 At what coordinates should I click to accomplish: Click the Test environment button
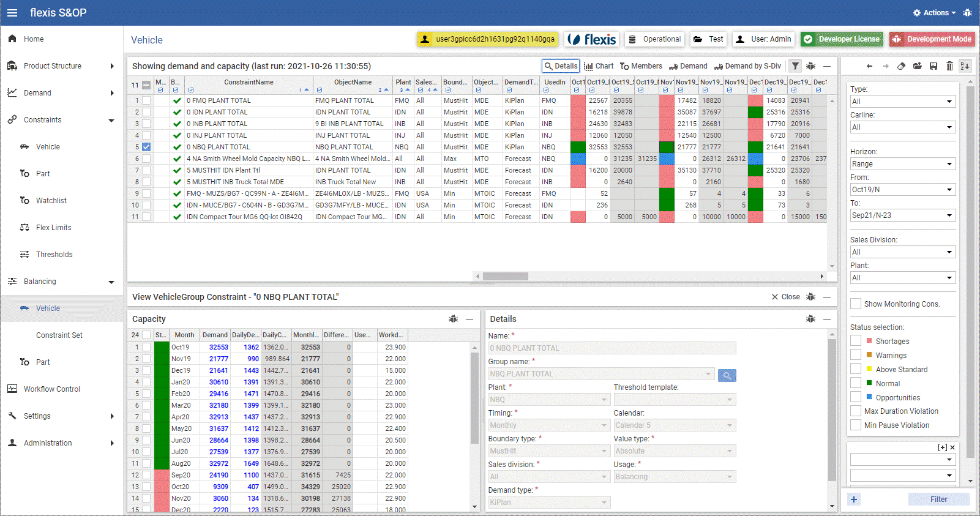tap(708, 39)
